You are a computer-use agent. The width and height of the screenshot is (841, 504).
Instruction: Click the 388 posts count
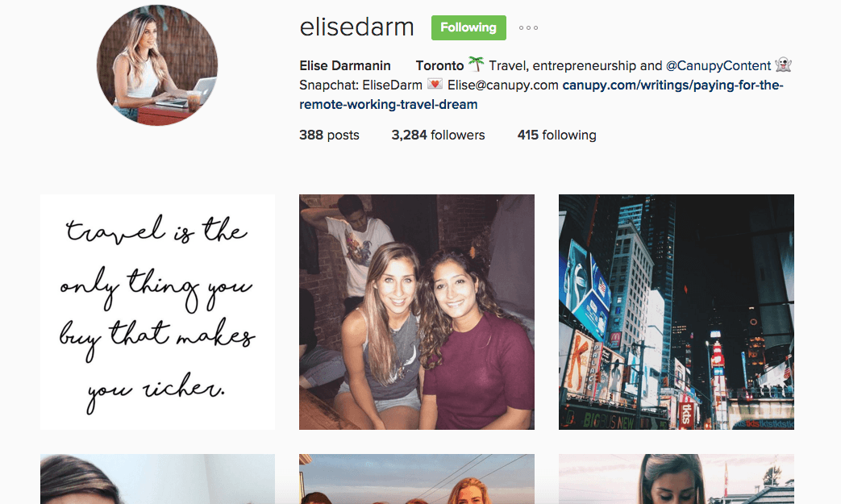329,135
